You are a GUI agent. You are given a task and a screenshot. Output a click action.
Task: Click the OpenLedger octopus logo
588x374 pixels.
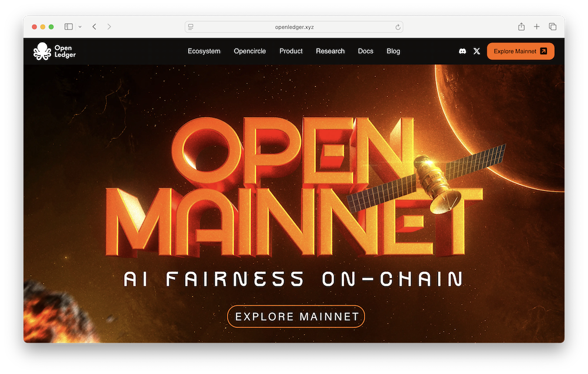pyautogui.click(x=42, y=51)
